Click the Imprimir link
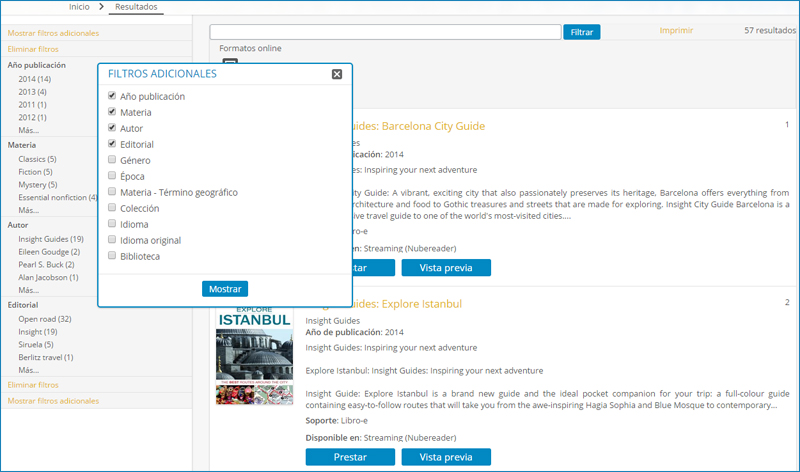This screenshot has width=800, height=472. pyautogui.click(x=676, y=31)
